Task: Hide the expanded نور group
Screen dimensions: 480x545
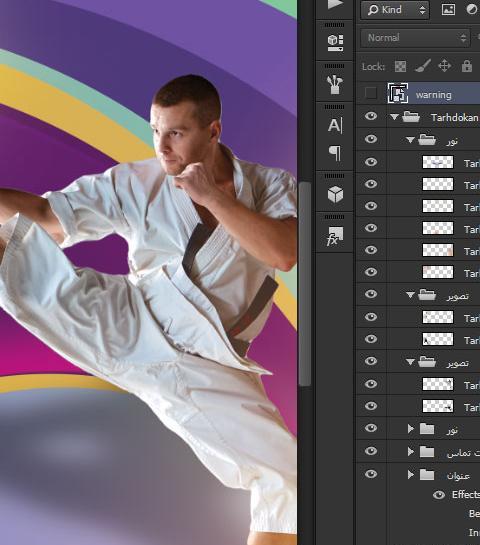Action: click(371, 139)
